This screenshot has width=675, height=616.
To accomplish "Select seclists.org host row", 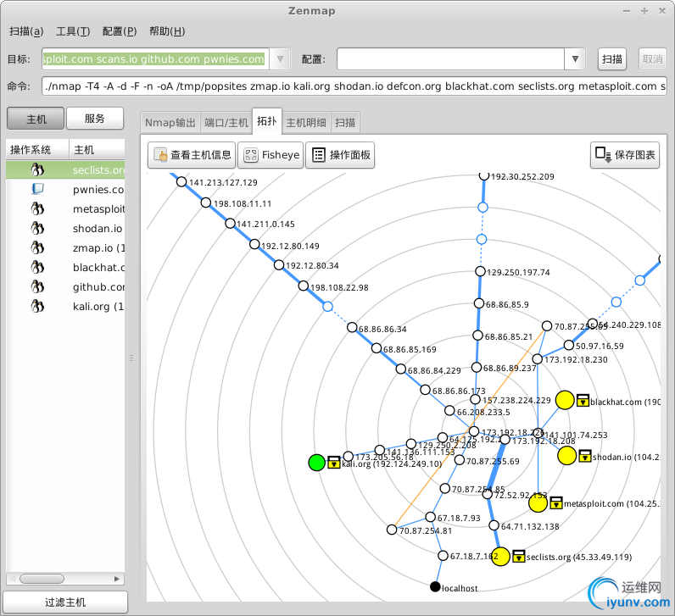I will tap(65, 170).
